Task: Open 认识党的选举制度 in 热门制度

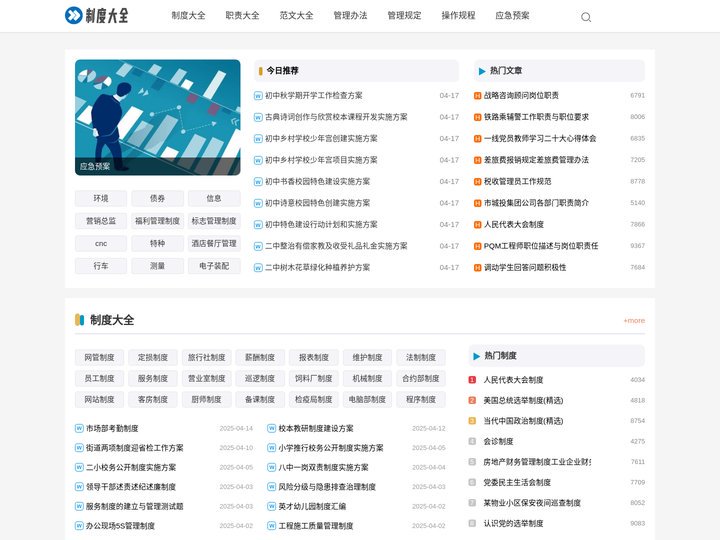Action: 513,523
